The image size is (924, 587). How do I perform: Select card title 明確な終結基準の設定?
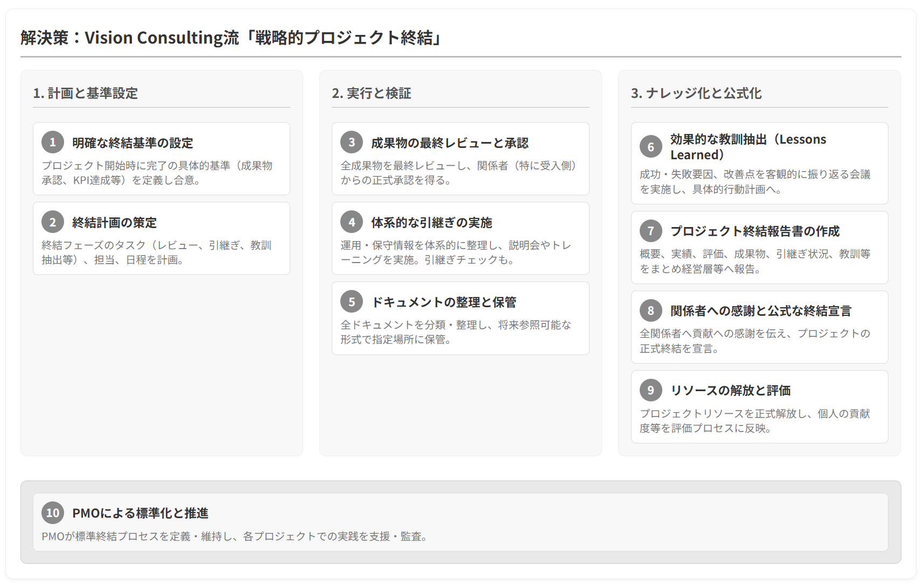tap(133, 143)
